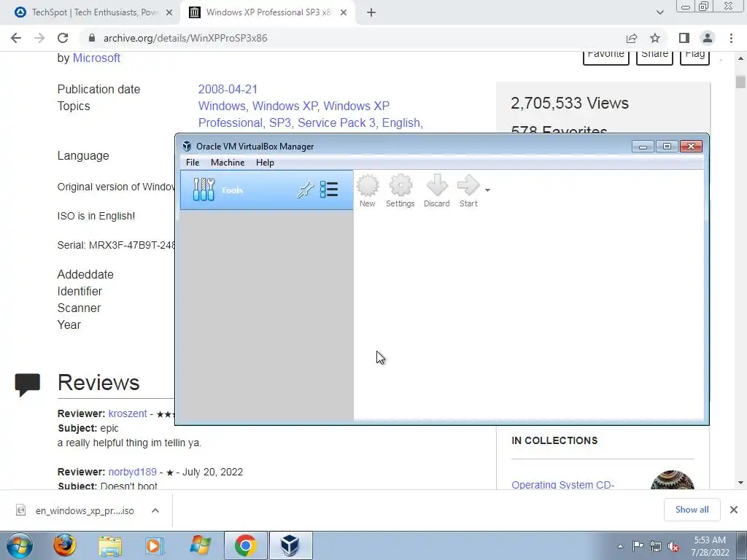Go back in Chrome
The image size is (747, 560).
point(16,38)
